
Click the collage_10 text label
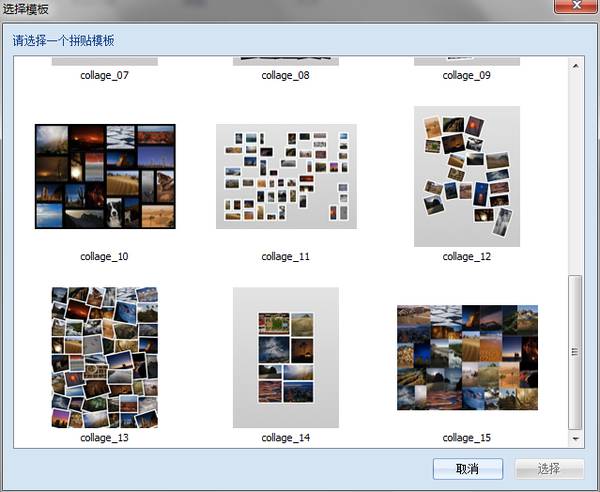coord(105,257)
